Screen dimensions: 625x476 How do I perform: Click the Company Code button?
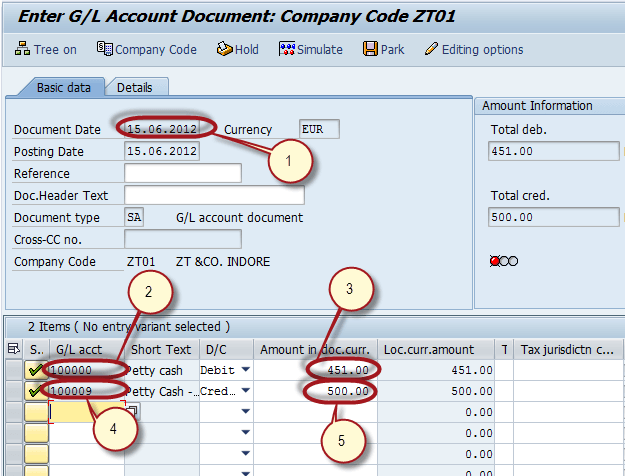point(146,49)
